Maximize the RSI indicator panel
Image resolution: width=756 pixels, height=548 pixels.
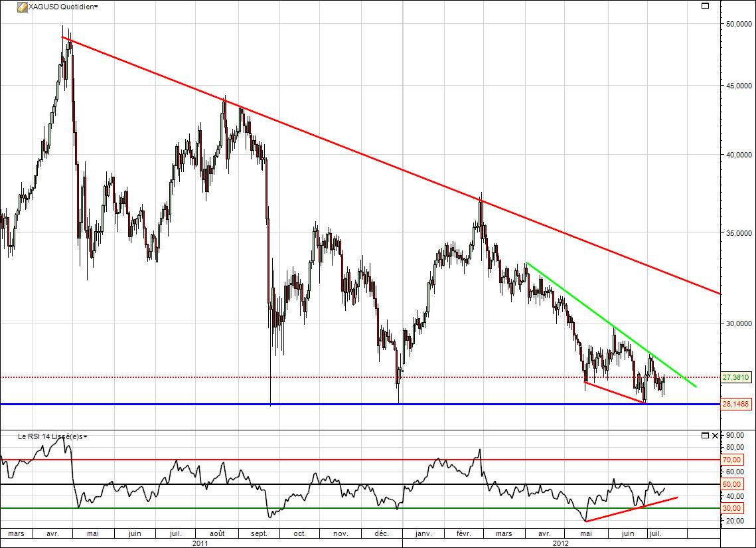(x=704, y=436)
